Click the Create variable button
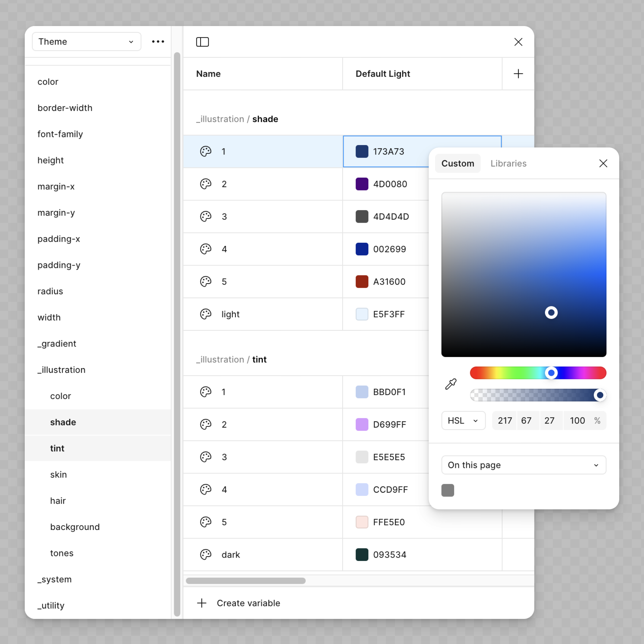The image size is (644, 644). pyautogui.click(x=239, y=603)
